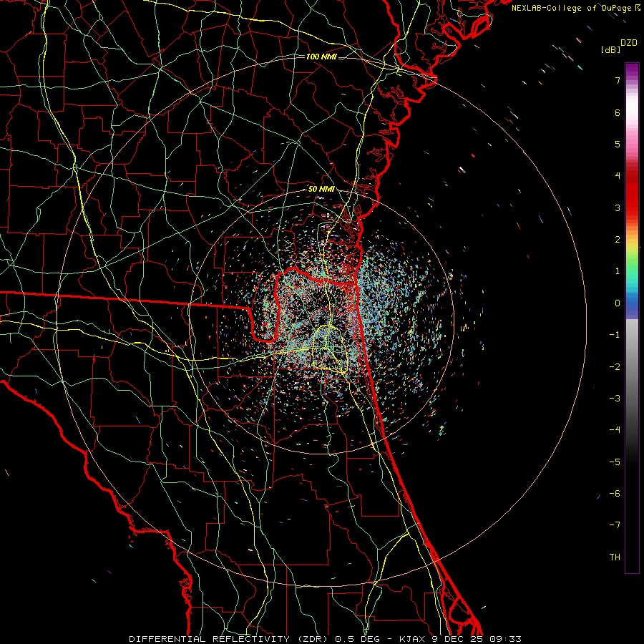The width and height of the screenshot is (644, 644).
Task: Click the KJAX radar site identifier
Action: pyautogui.click(x=411, y=639)
